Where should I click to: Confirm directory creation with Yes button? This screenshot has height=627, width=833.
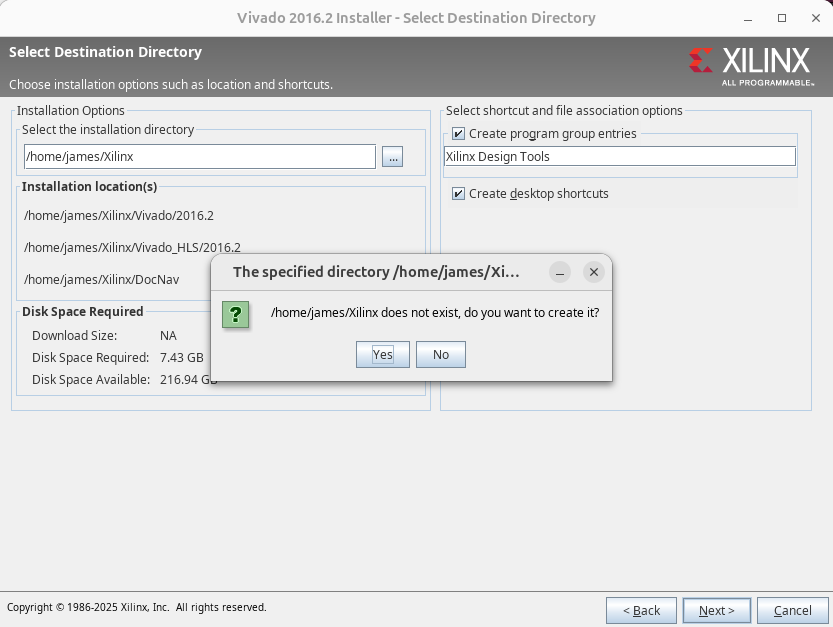[x=382, y=355]
